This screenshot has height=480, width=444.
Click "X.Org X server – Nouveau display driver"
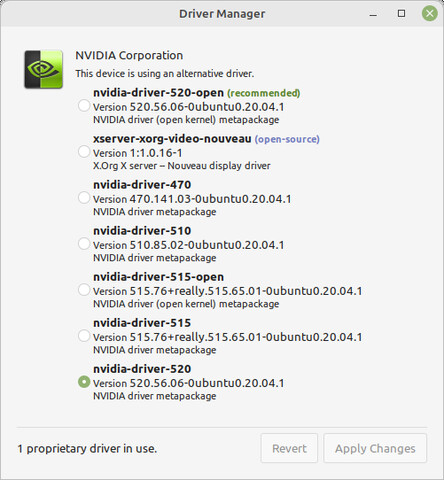(182, 166)
